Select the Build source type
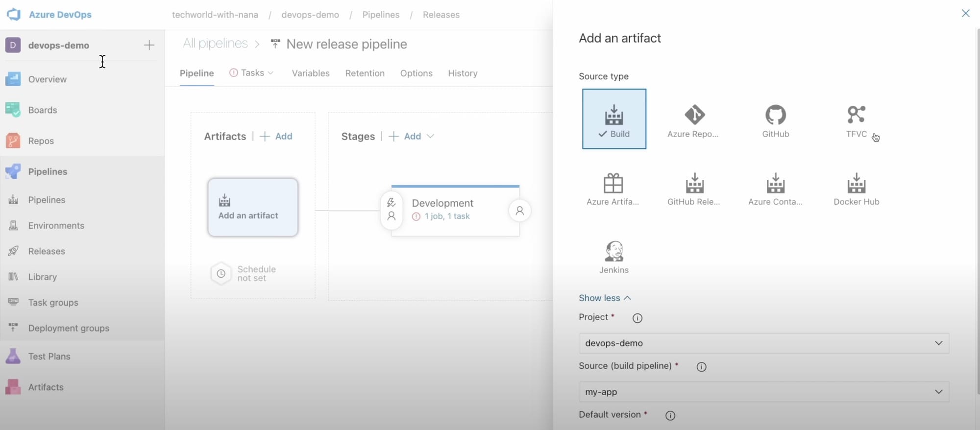The height and width of the screenshot is (430, 980). [x=614, y=119]
